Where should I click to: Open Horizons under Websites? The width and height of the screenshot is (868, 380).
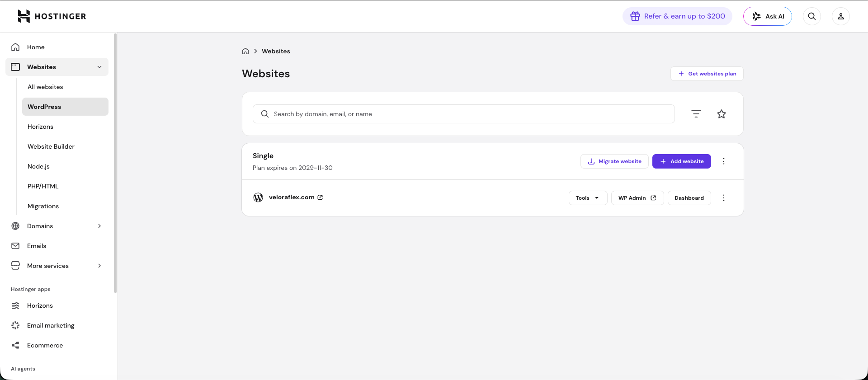coord(65,127)
